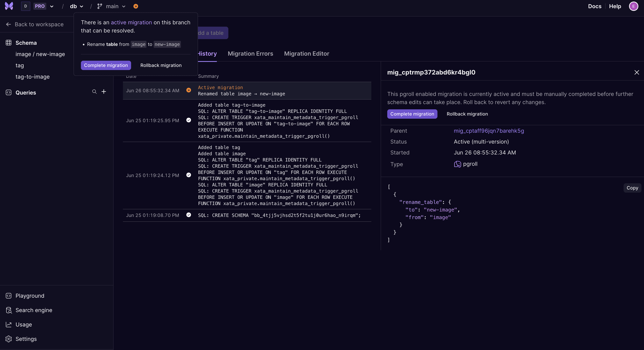Click the "rename_table" key in JSON
This screenshot has height=350, width=644.
[421, 202]
